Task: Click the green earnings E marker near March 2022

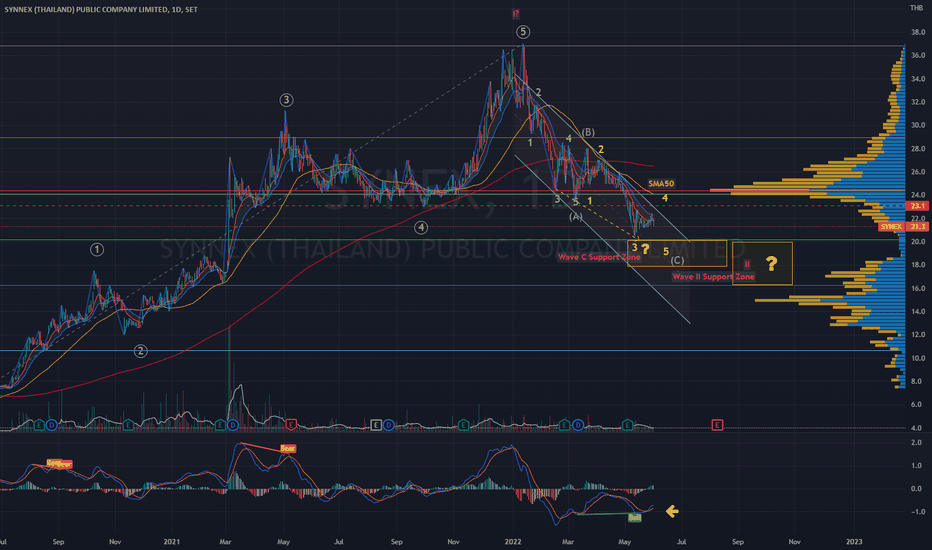Action: [x=564, y=425]
